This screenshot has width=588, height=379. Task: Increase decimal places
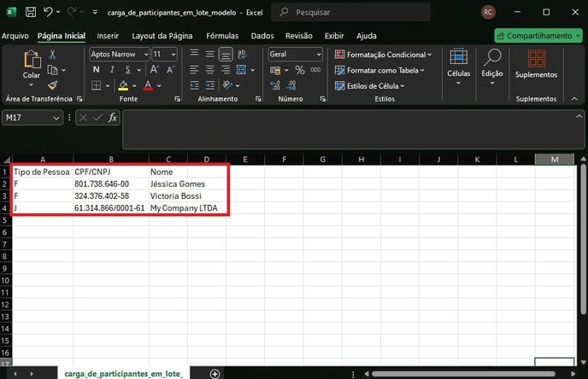coord(275,85)
